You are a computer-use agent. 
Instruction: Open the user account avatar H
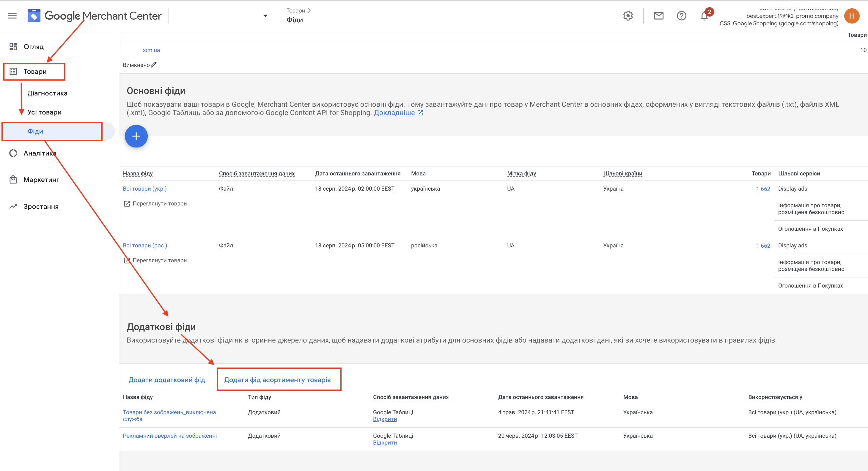[x=851, y=16]
